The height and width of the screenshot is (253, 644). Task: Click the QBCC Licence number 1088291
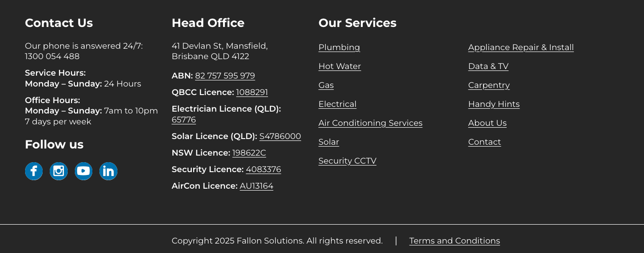[x=252, y=92]
